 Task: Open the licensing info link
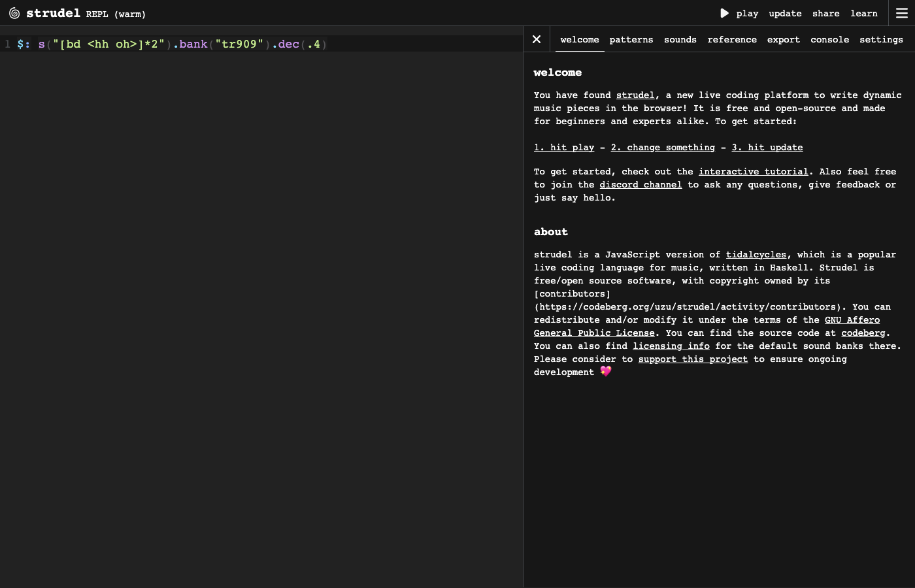point(671,346)
